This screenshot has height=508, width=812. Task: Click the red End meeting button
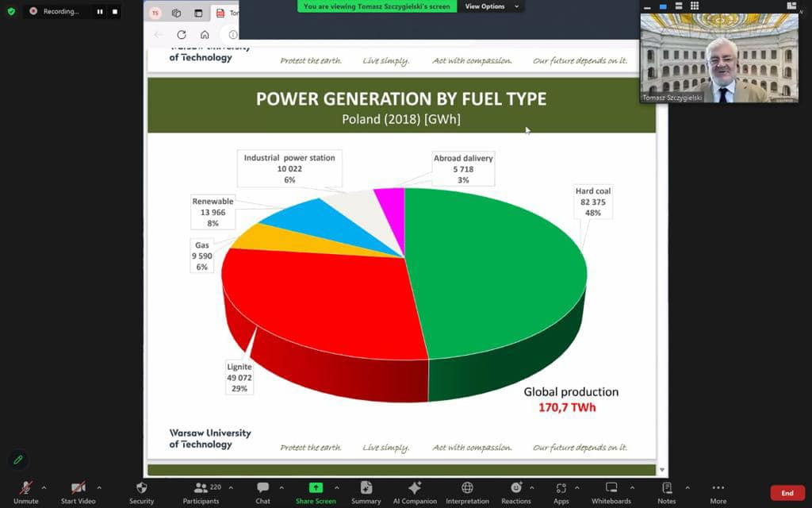787,493
